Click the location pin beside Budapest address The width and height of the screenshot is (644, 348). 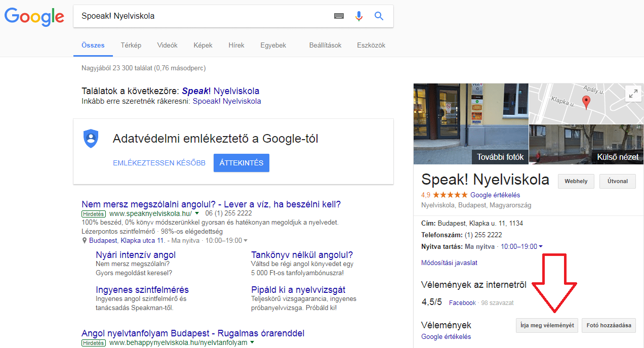tap(85, 241)
